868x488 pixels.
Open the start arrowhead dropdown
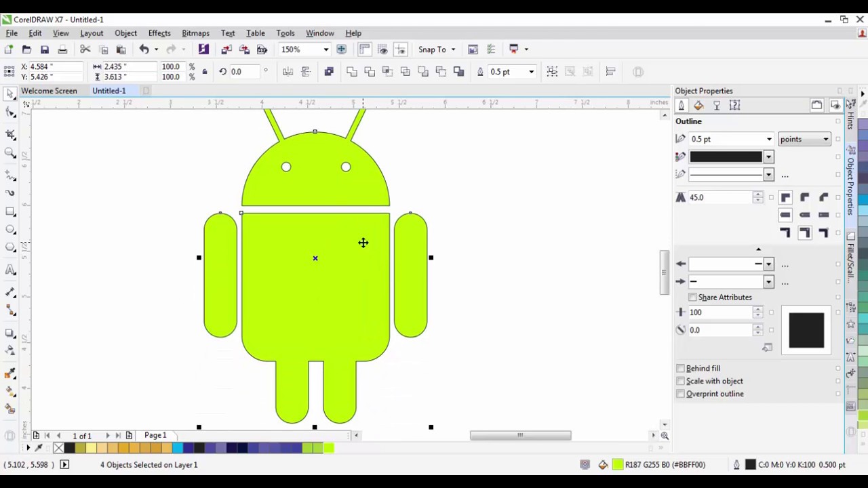768,264
